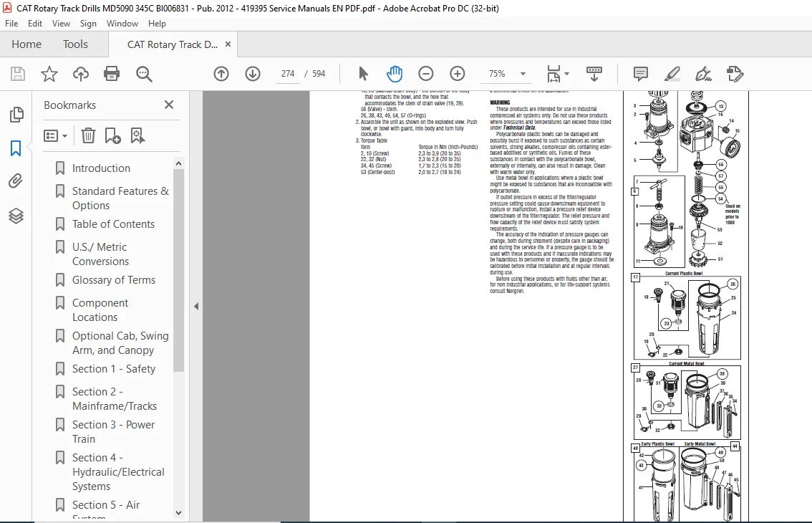Screen dimensions: 812x523
Task: Add a comment note
Action: [641, 74]
